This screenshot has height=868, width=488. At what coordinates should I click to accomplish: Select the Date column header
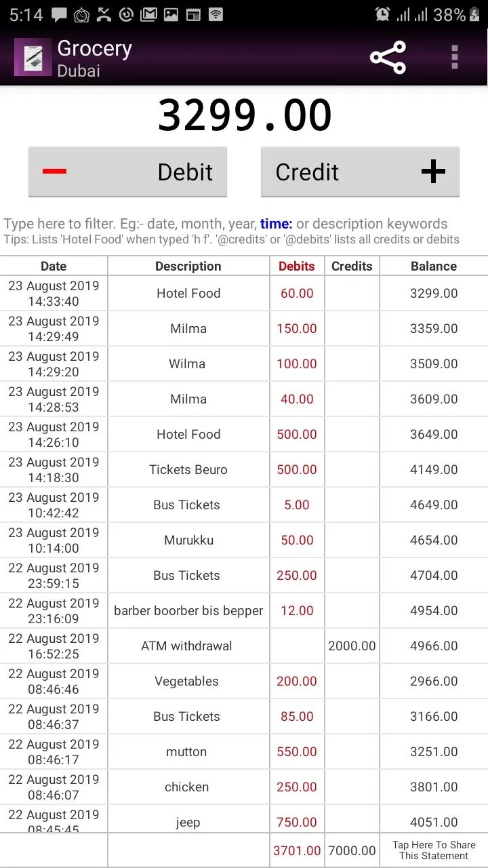coord(54,266)
